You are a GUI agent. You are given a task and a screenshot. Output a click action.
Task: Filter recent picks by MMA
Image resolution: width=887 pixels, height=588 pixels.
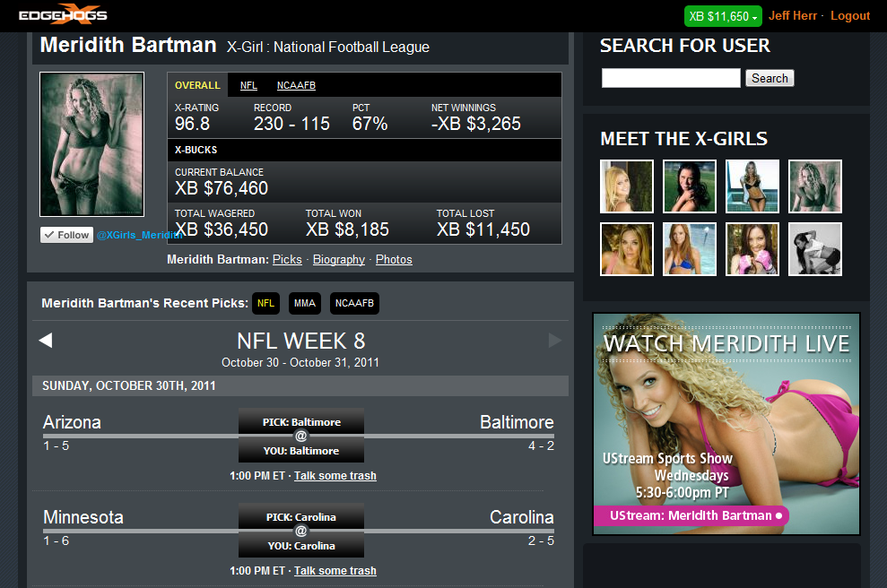pos(305,303)
